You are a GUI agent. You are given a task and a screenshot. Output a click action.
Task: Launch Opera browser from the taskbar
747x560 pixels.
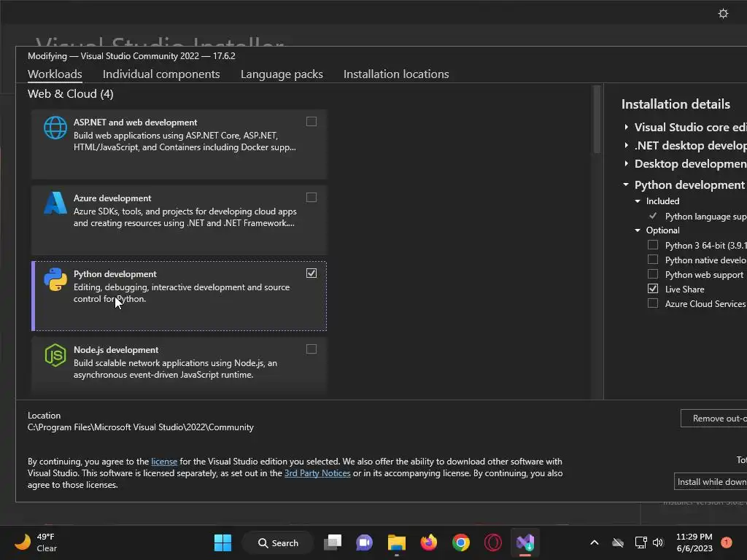click(492, 542)
